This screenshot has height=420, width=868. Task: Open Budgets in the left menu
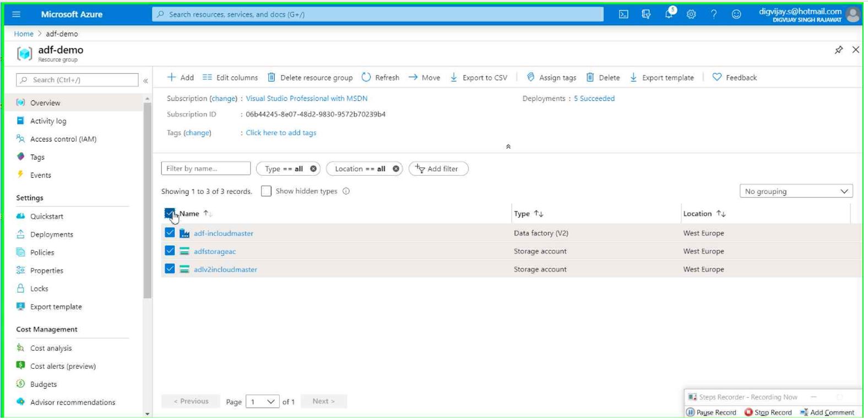pyautogui.click(x=43, y=385)
